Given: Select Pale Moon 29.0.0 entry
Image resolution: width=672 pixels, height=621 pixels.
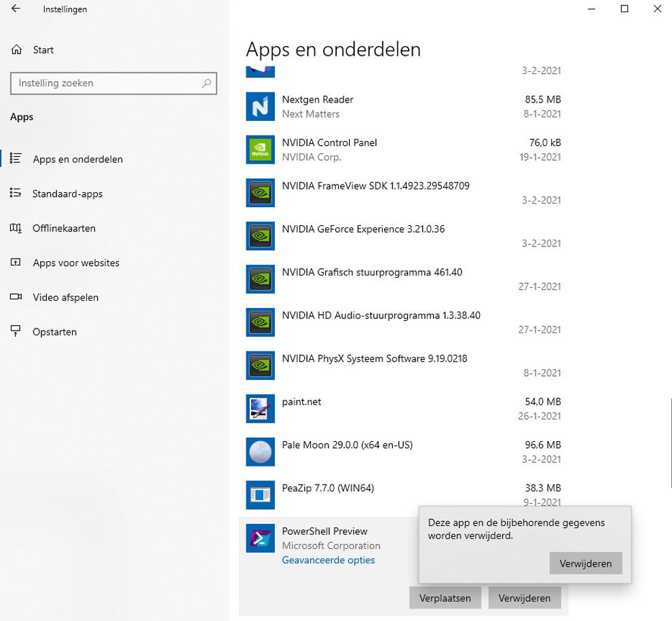Looking at the screenshot, I should click(x=347, y=445).
